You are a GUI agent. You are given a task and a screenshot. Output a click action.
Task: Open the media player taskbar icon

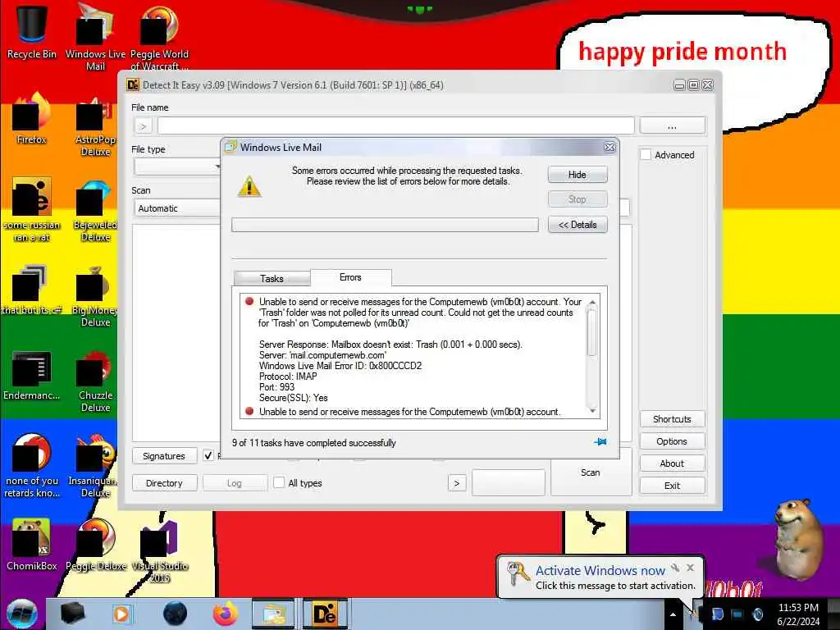point(121,614)
